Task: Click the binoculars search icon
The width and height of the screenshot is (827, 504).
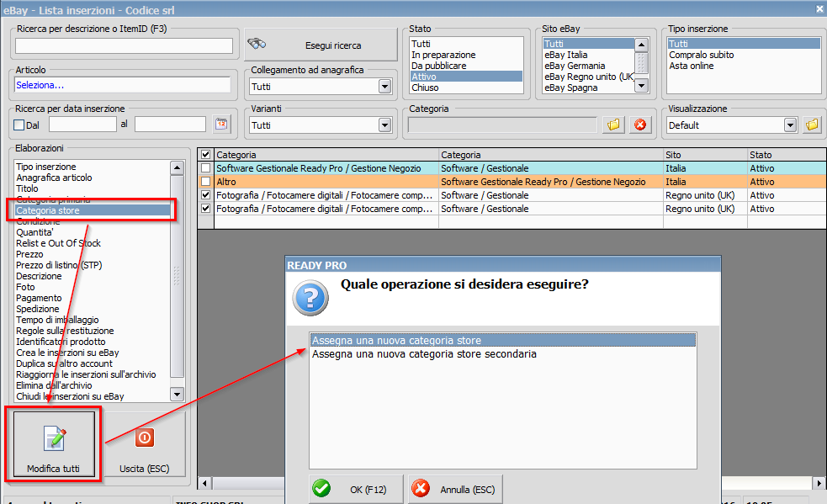Action: point(257,44)
